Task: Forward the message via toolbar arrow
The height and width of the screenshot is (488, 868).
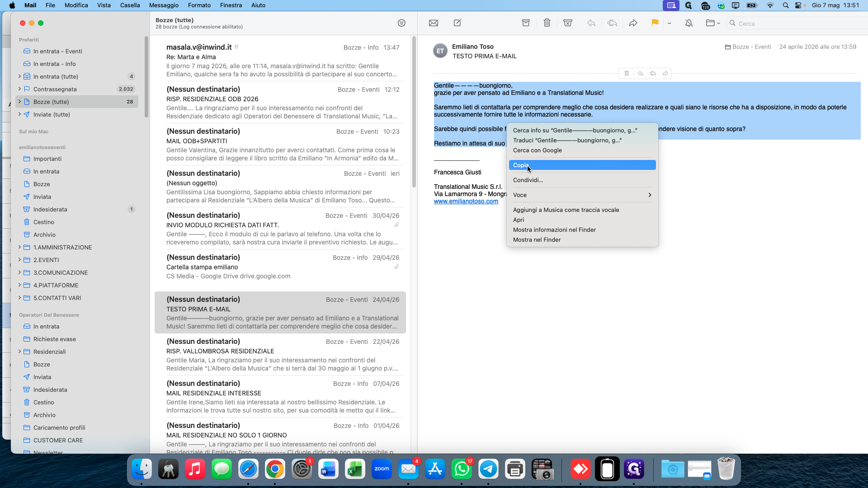Action: [x=633, y=23]
